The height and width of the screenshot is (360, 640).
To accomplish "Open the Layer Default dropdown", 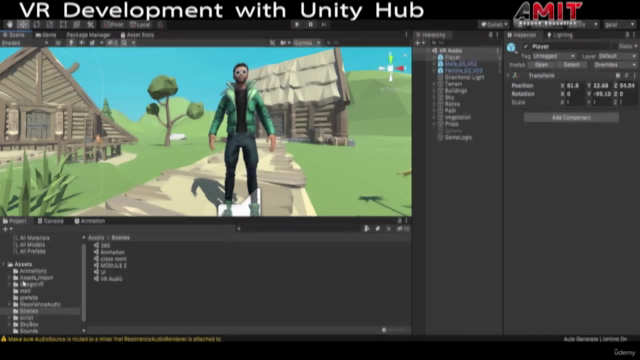I will coord(618,56).
